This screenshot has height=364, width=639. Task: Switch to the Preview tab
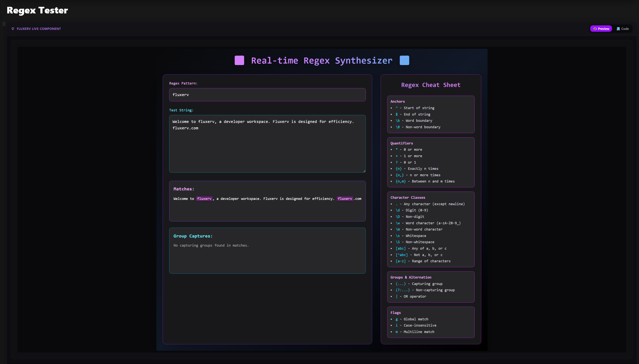[x=601, y=29]
